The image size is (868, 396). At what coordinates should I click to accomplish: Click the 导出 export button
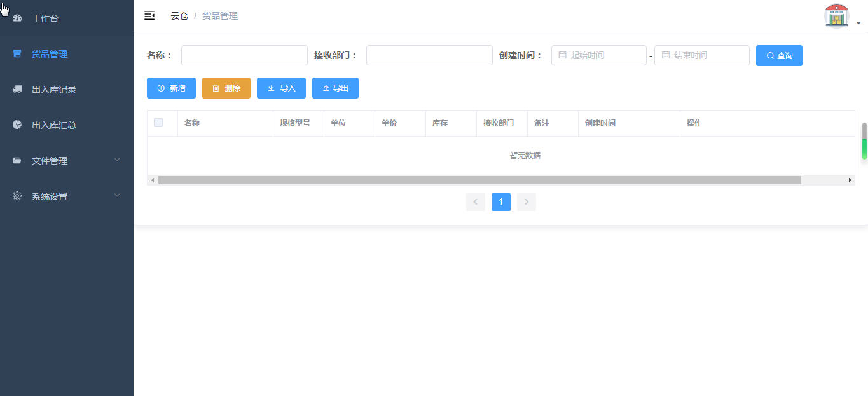pyautogui.click(x=335, y=88)
